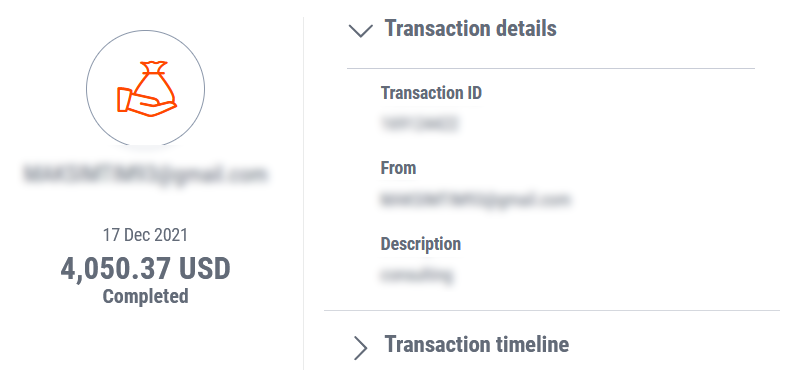Open the Transaction timeline heading

(477, 344)
